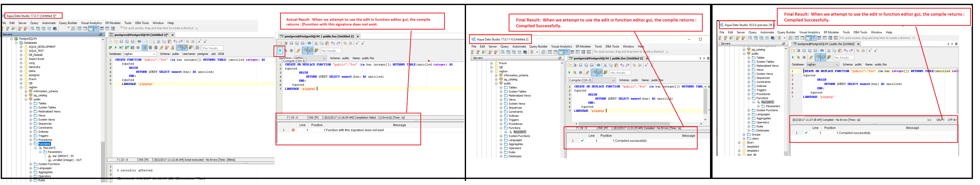The height and width of the screenshot is (185, 980).
Task: Expand AQUA_DEVELOPMENT database in the Servers tree
Action: tap(21, 47)
